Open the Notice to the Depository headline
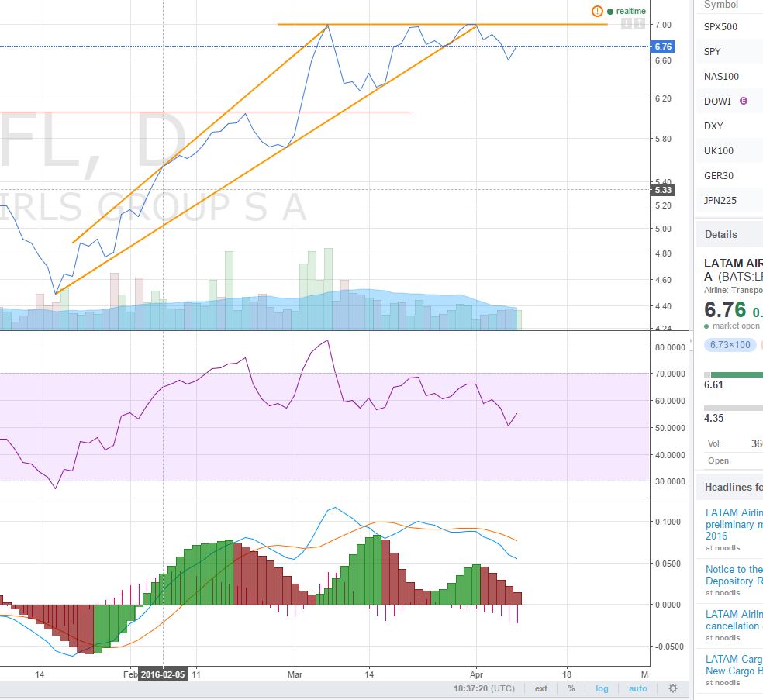 point(734,575)
